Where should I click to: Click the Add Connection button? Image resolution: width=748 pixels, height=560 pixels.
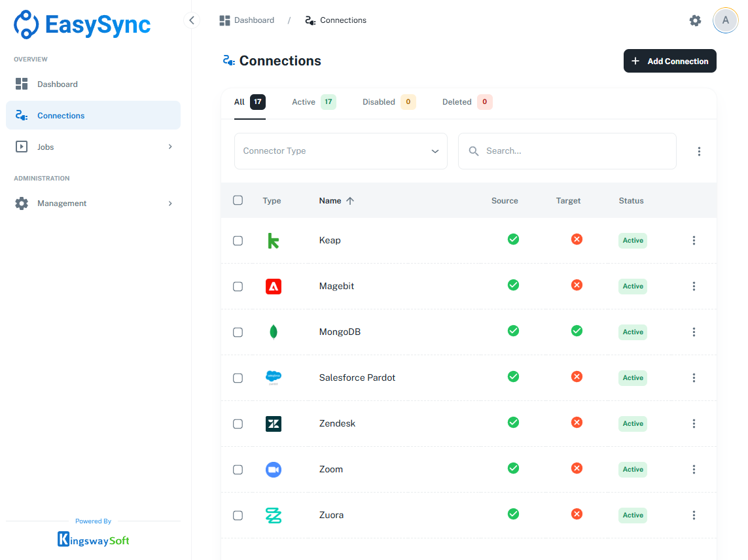669,61
